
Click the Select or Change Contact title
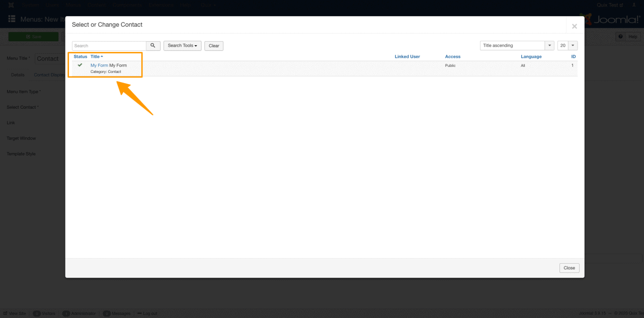click(x=107, y=25)
